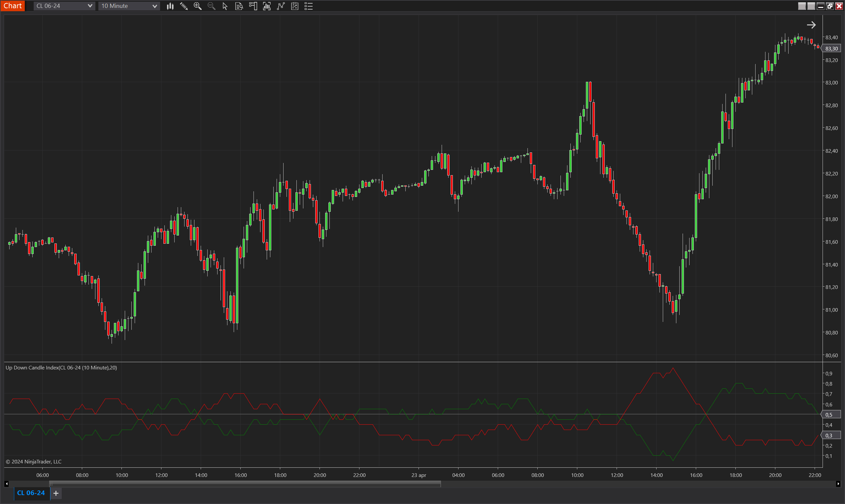Click the horizontal scrollbar thumb
Viewport: 845px width, 504px height.
[x=245, y=484]
